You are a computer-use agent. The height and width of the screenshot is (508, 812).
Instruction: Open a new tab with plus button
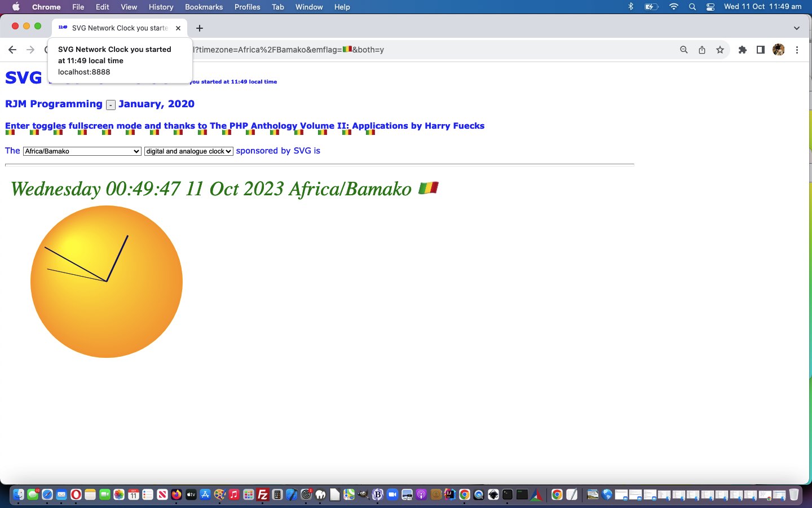200,28
